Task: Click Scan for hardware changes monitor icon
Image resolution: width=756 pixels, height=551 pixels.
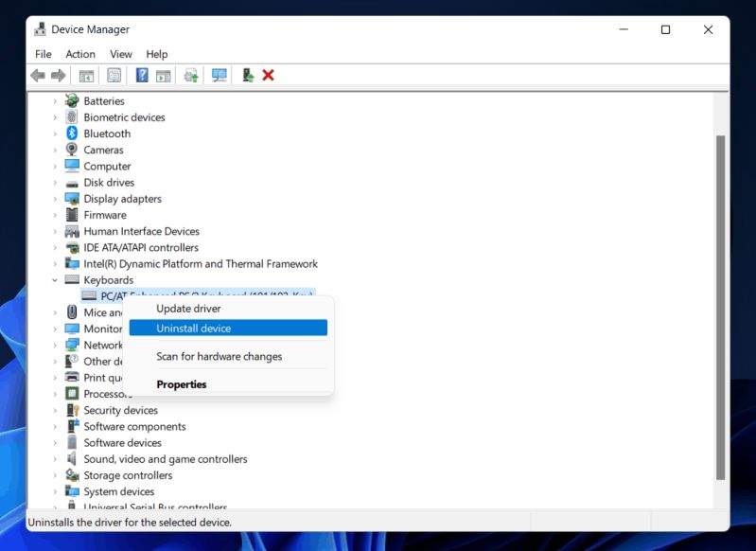Action: [220, 76]
